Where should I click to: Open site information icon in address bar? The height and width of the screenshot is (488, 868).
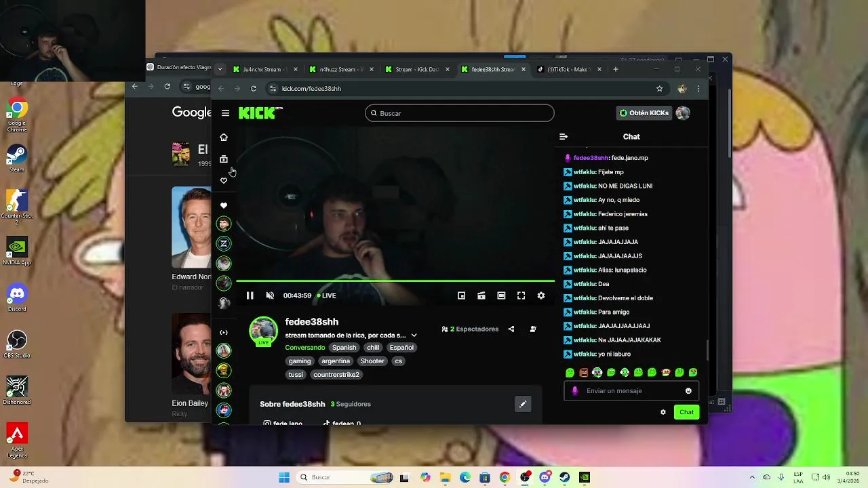pyautogui.click(x=273, y=88)
